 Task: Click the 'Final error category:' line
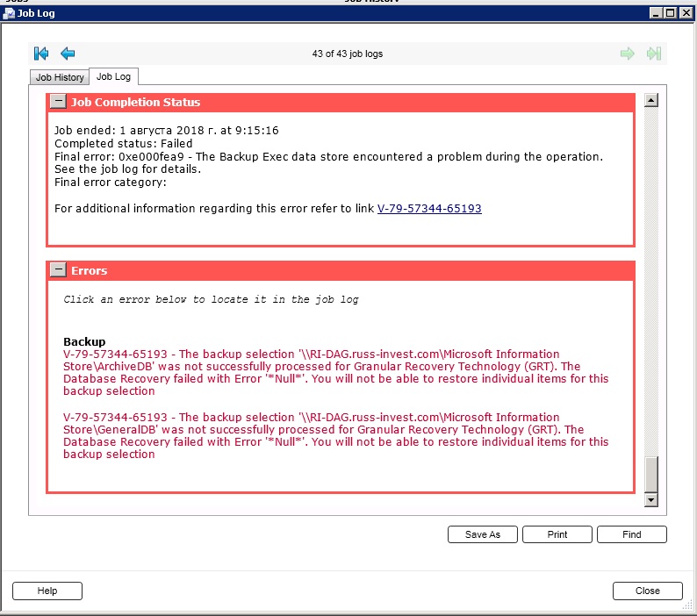click(x=111, y=183)
